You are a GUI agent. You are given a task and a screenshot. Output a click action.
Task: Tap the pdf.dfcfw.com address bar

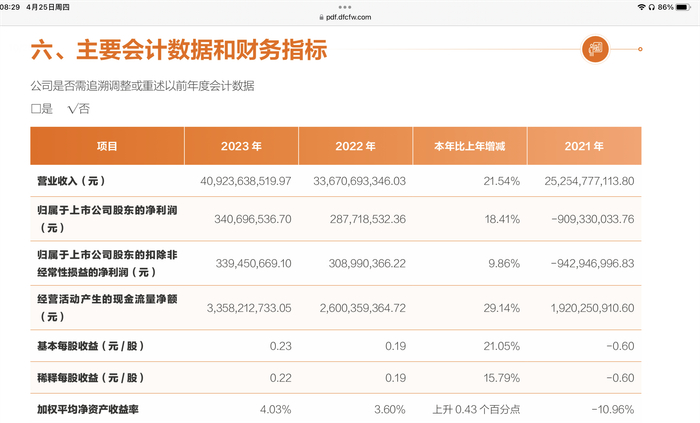[x=345, y=17]
